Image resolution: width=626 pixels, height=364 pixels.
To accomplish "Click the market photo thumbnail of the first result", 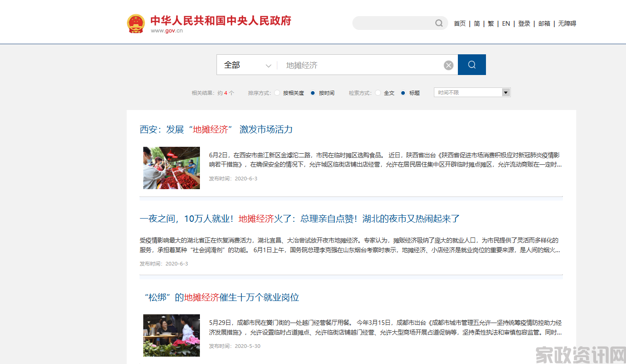I will pos(171,168).
